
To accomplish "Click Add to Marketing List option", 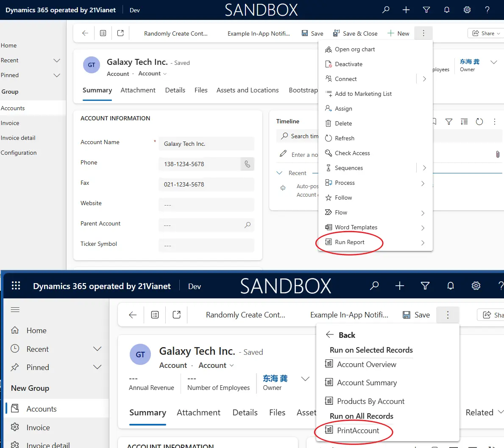I will pos(363,94).
